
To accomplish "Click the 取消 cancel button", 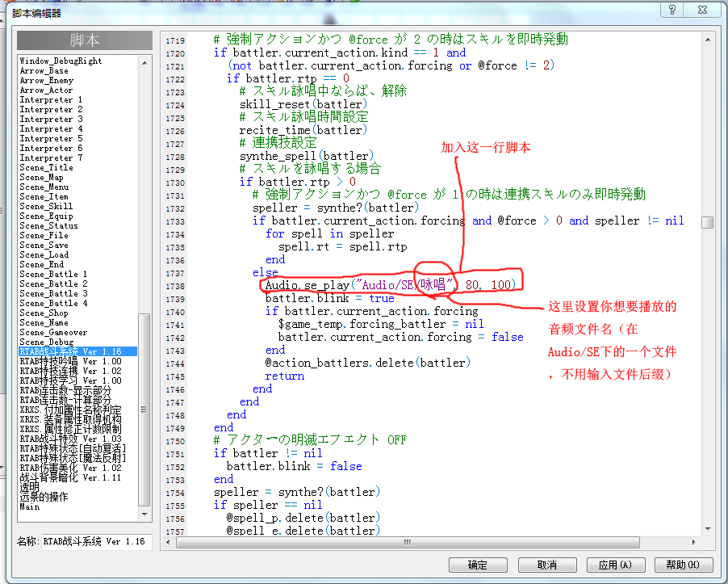I will pos(547,565).
